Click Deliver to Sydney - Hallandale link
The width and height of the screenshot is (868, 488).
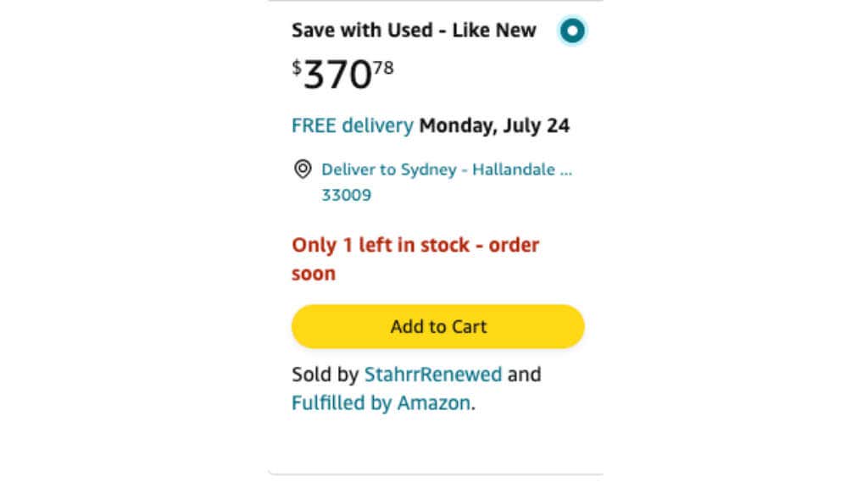click(x=446, y=169)
